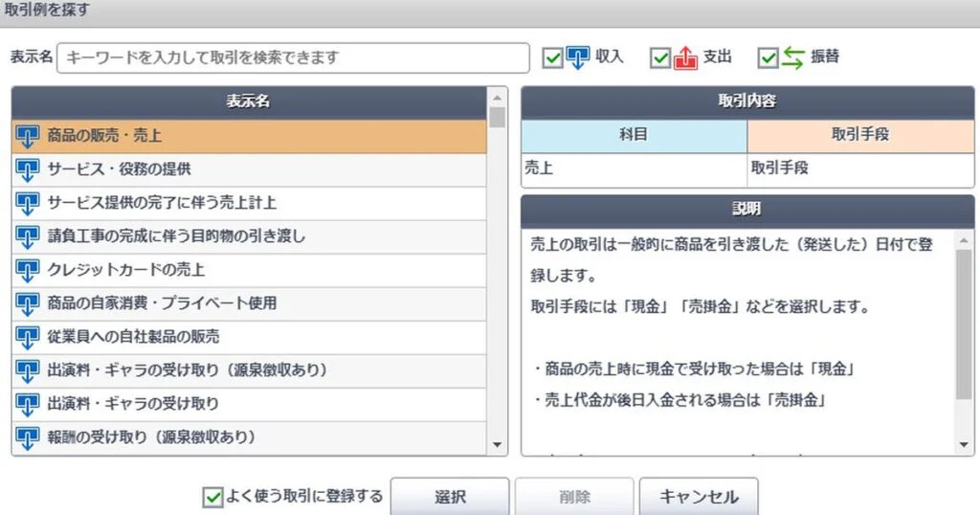The height and width of the screenshot is (515, 980).
Task: Click income icon beside クレジットカードの売上
Action: [28, 270]
